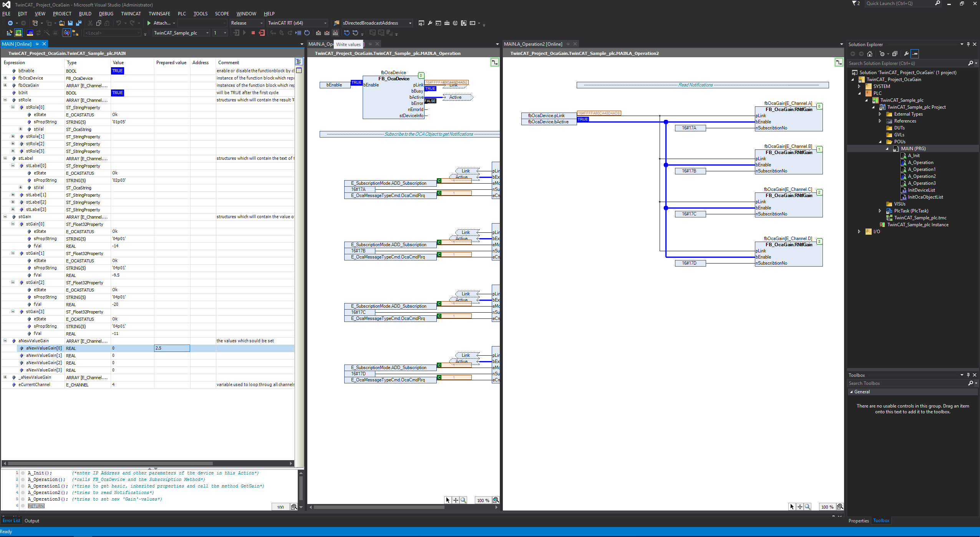The image size is (980, 537).
Task: Expand the stRole[1] row
Action: pos(13,136)
